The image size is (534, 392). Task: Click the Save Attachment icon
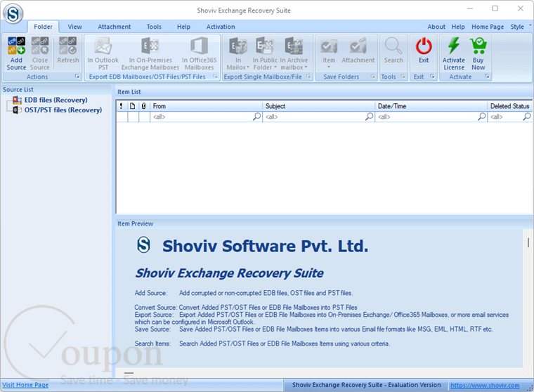358,46
